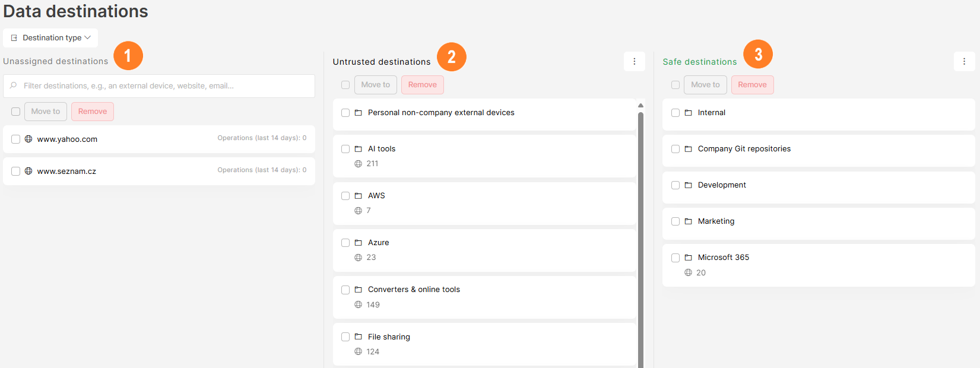Check the AWS destination group checkbox
The width and height of the screenshot is (980, 368).
(x=345, y=196)
